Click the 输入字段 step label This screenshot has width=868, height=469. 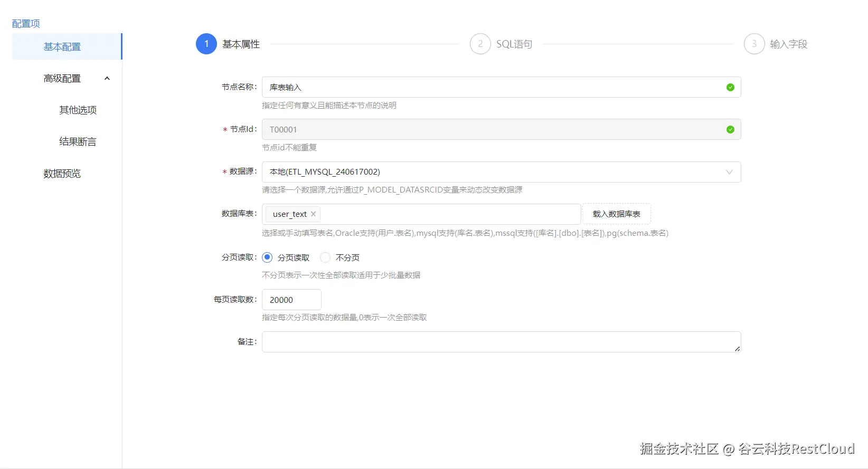click(789, 44)
